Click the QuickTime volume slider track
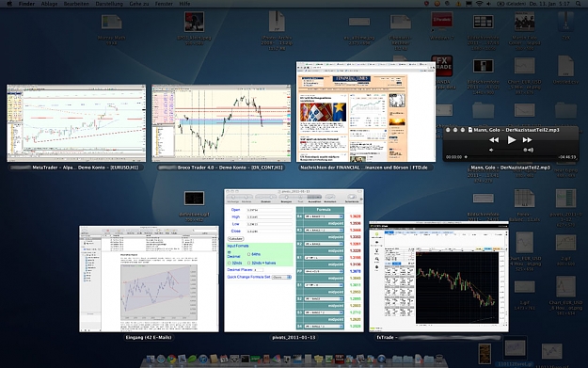Screen dimensions: 588x368 pos(510,150)
